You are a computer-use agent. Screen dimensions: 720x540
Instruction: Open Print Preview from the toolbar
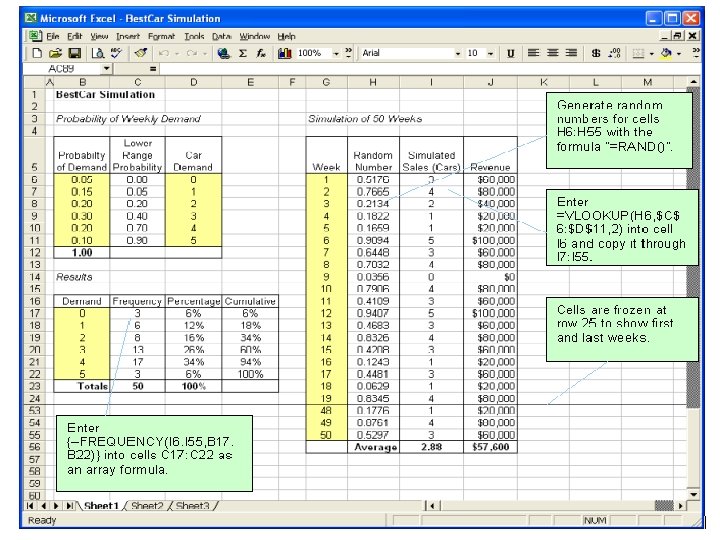click(x=97, y=53)
